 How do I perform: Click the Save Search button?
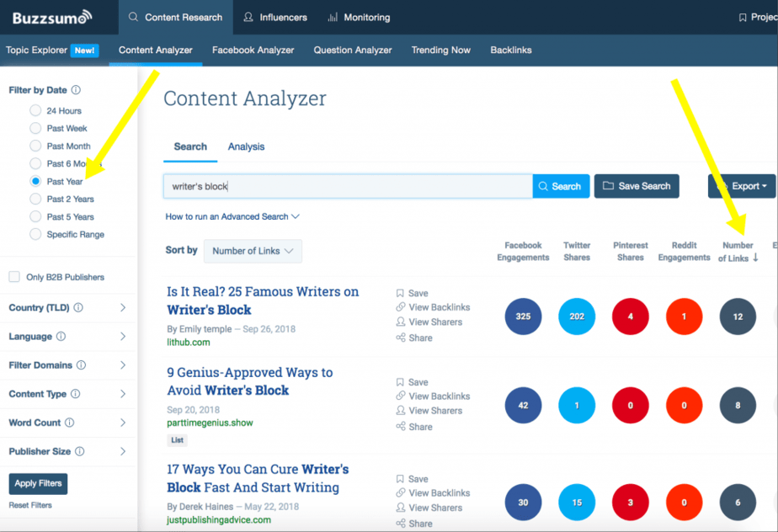637,186
